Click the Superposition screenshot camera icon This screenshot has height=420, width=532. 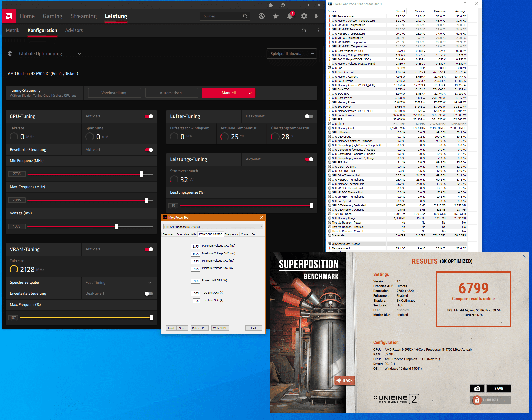pos(477,388)
